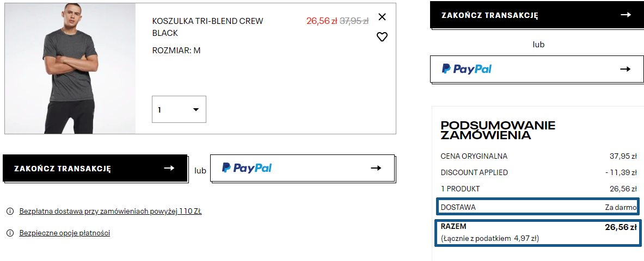
Task: Click the product image of the grey shirt
Action: click(x=70, y=68)
